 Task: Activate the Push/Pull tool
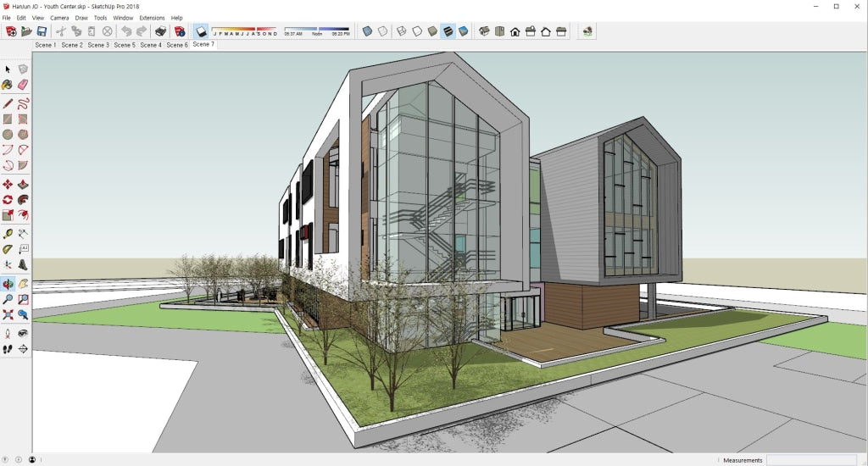23,185
